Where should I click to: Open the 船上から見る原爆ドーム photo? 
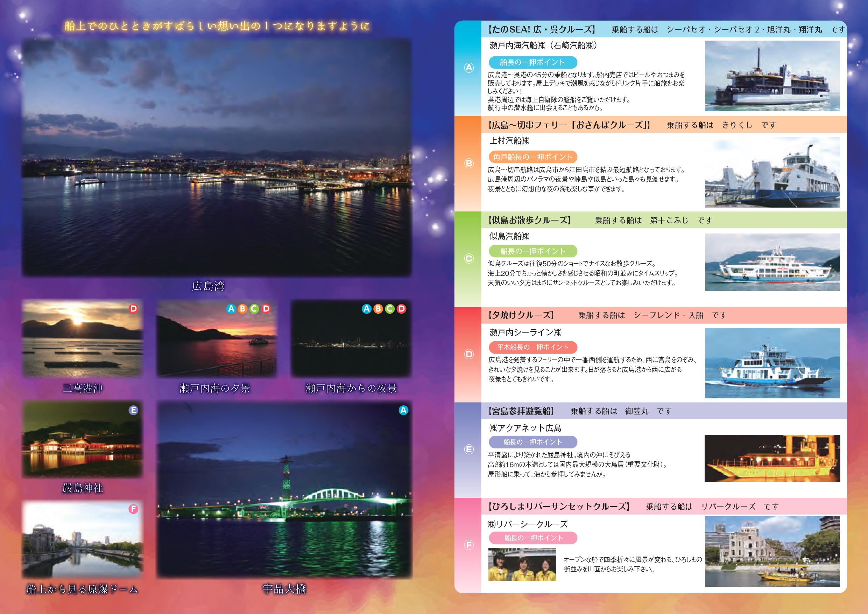83,539
